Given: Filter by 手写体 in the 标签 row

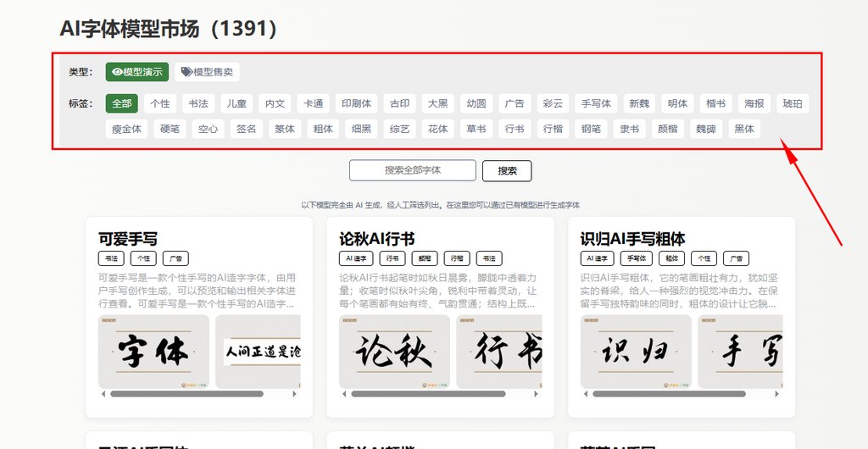Looking at the screenshot, I should pyautogui.click(x=596, y=103).
